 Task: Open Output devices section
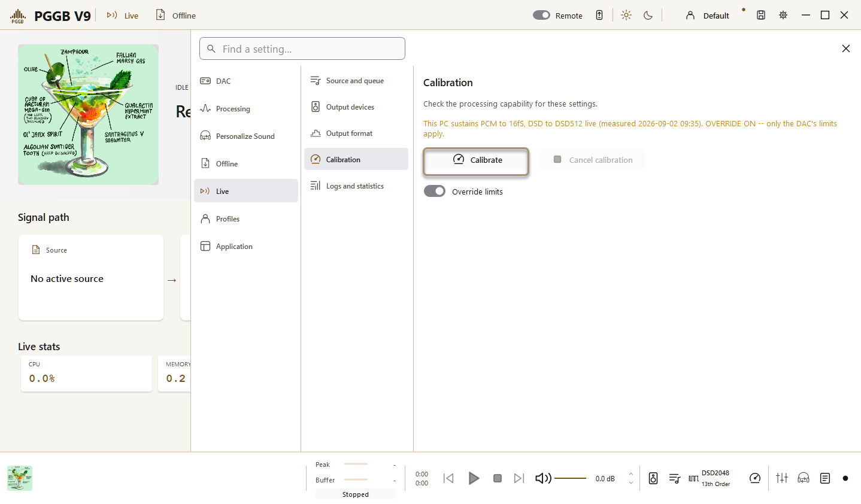click(356, 107)
